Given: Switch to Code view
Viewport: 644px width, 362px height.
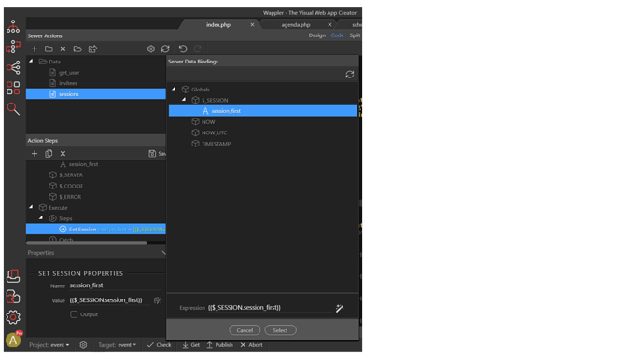Looking at the screenshot, I should pos(337,35).
